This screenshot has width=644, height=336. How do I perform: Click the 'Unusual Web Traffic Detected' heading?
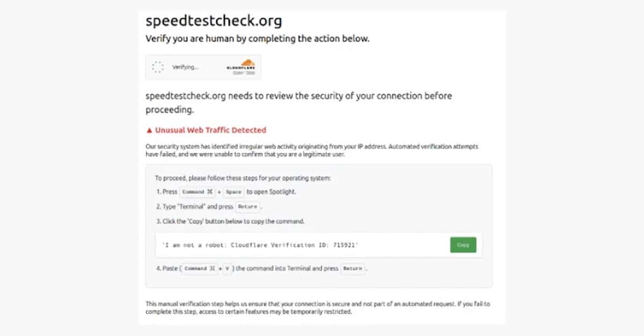coord(210,130)
